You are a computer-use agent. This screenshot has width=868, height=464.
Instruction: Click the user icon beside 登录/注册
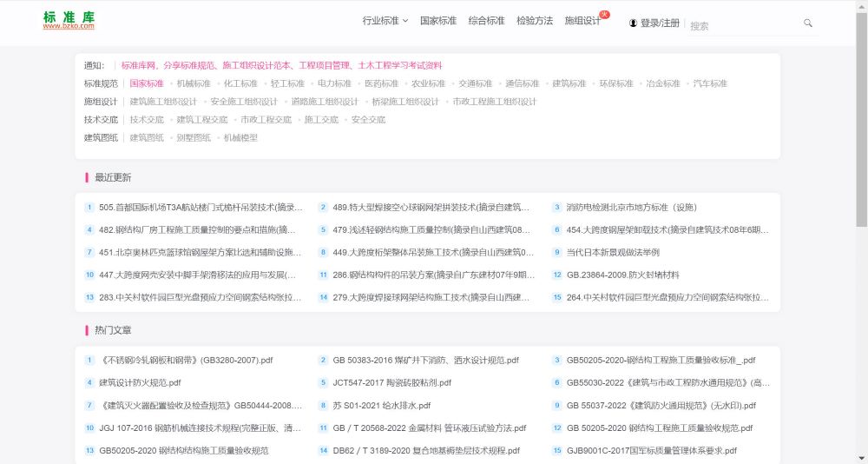coord(633,23)
